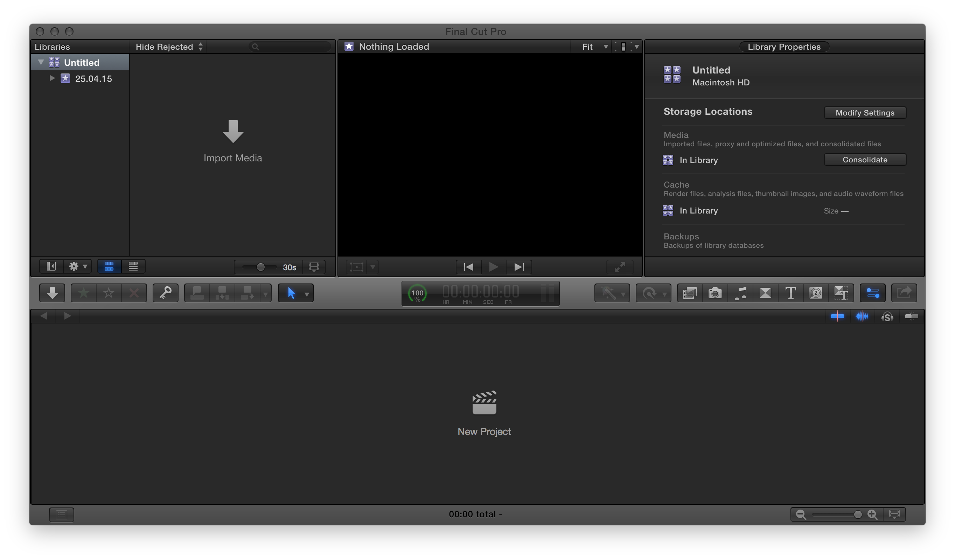Toggle the Inspector button in toolbar
Image resolution: width=955 pixels, height=560 pixels.
[x=872, y=293]
